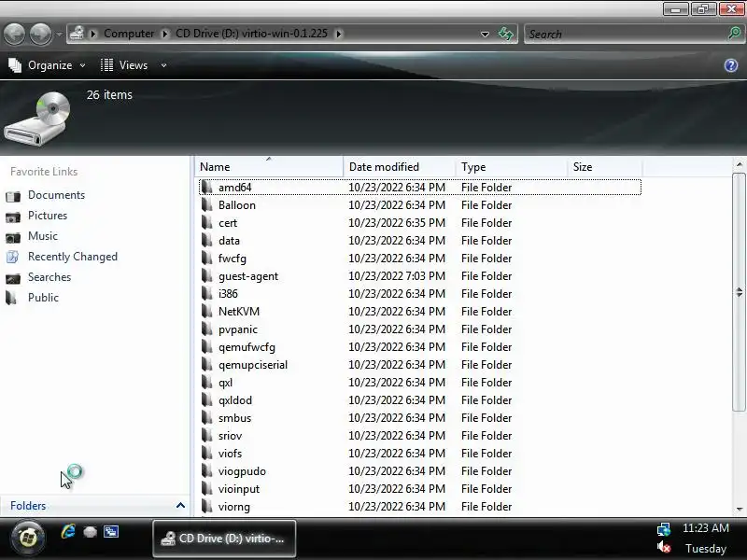This screenshot has width=747, height=560.
Task: Sort by Date modified column header
Action: point(399,167)
